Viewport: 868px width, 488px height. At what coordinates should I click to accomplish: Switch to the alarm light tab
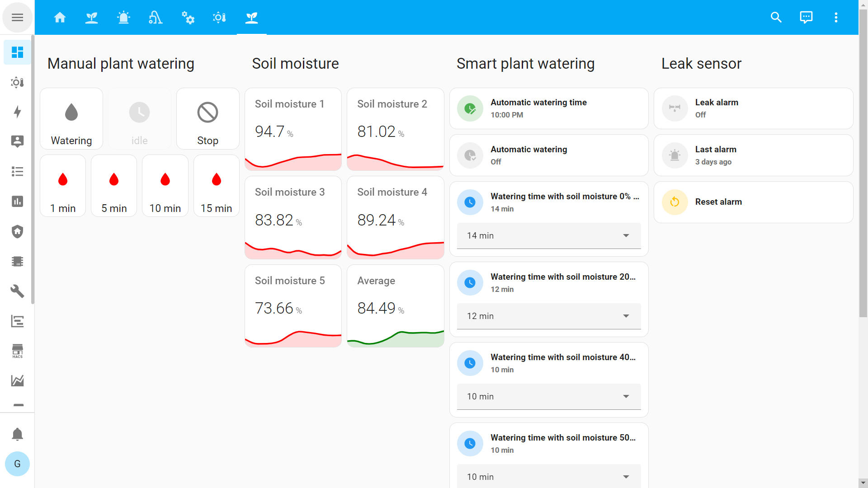tap(123, 18)
